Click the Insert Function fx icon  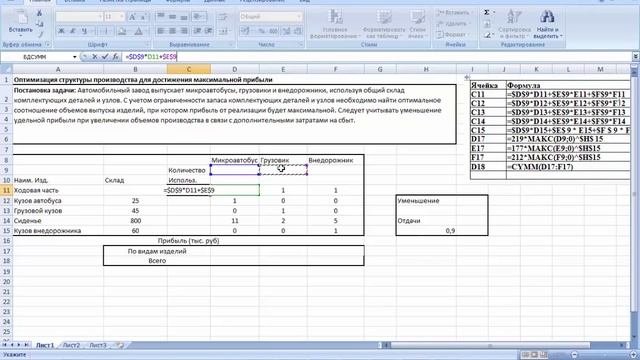click(116, 57)
